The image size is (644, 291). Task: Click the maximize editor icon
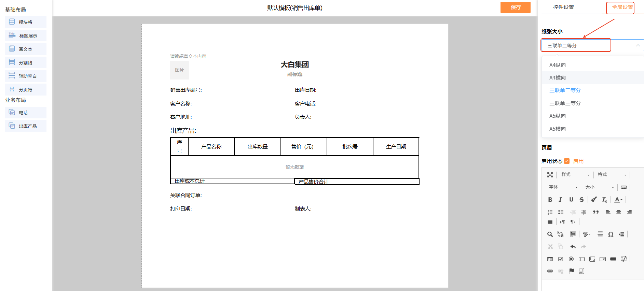tap(550, 175)
